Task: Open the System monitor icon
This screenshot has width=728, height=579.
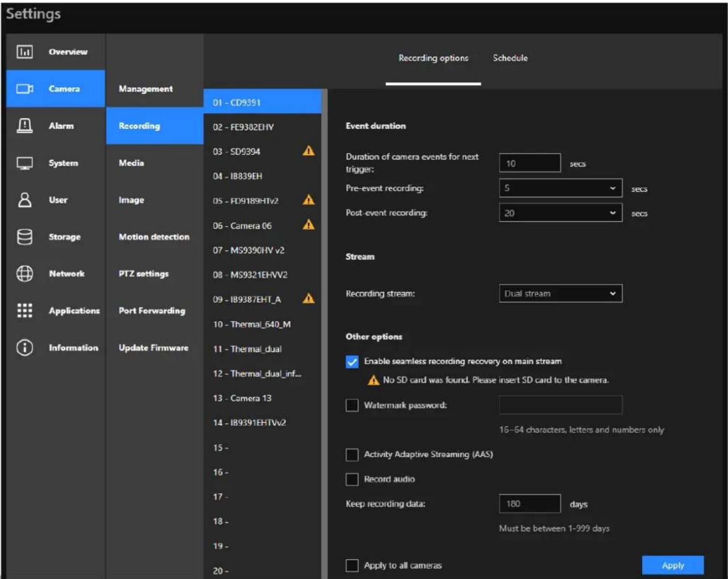Action: coord(25,163)
